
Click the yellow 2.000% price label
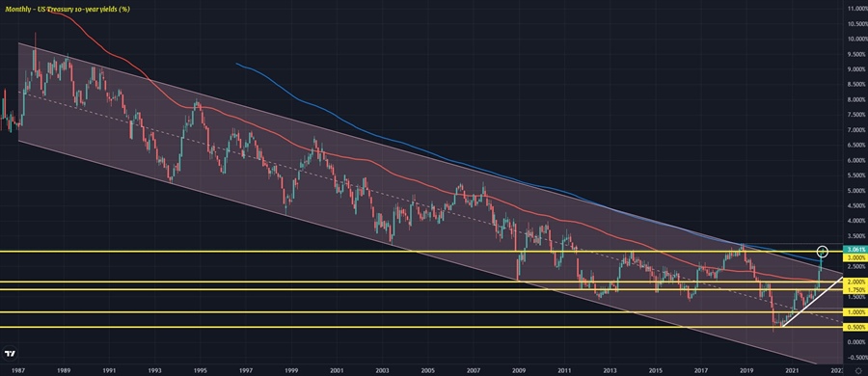855,282
